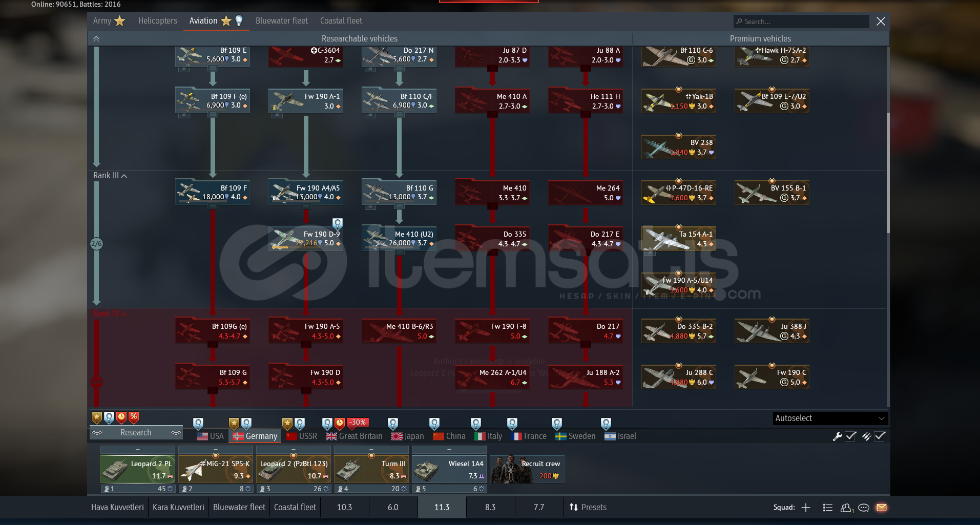Click the search magnifier icon

(739, 22)
